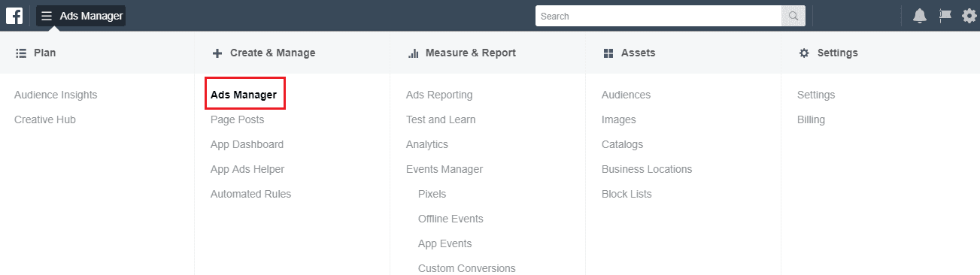980x275 pixels.
Task: Go to Block Lists under Assets
Action: 627,194
